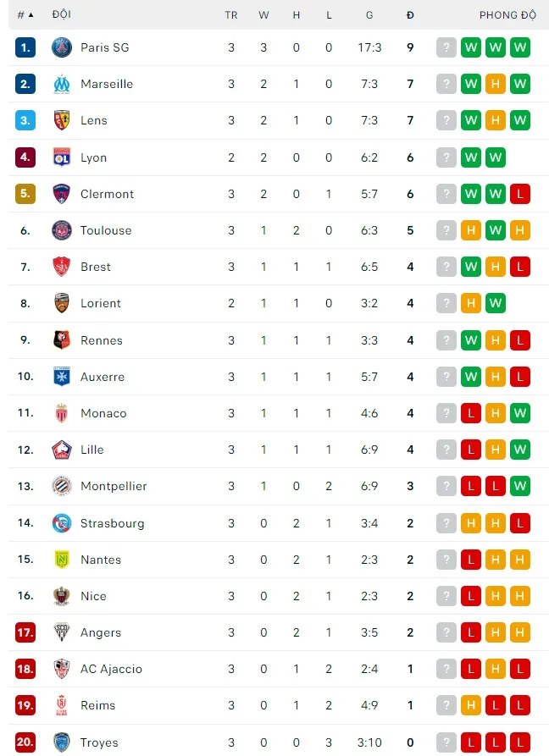Click the Rennes team logo
Screen dimensions: 549x756
(x=62, y=340)
